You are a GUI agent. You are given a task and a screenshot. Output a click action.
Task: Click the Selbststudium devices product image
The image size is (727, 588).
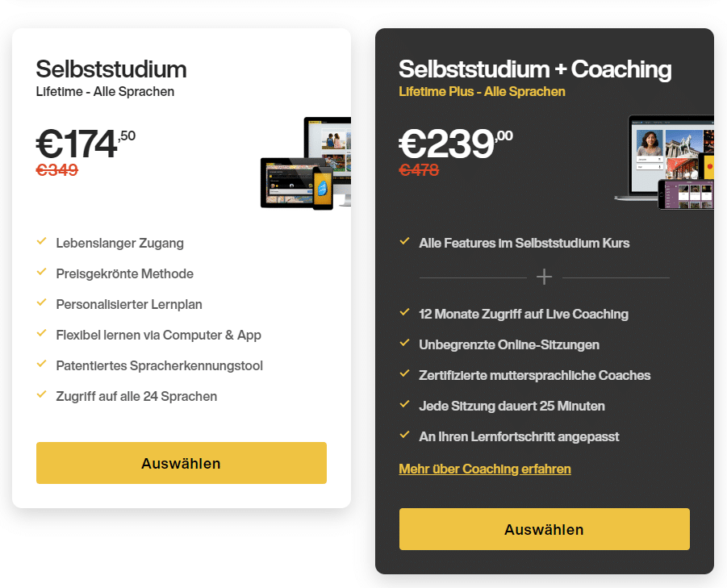click(x=306, y=163)
